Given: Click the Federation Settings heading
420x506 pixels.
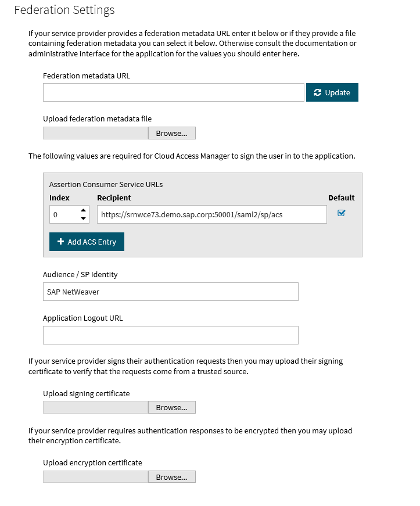Looking at the screenshot, I should (64, 10).
